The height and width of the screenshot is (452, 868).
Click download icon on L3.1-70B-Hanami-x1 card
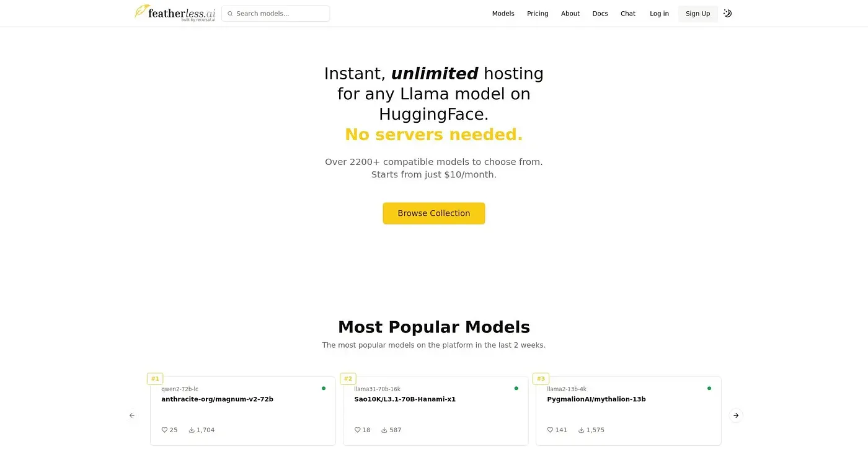(x=384, y=430)
